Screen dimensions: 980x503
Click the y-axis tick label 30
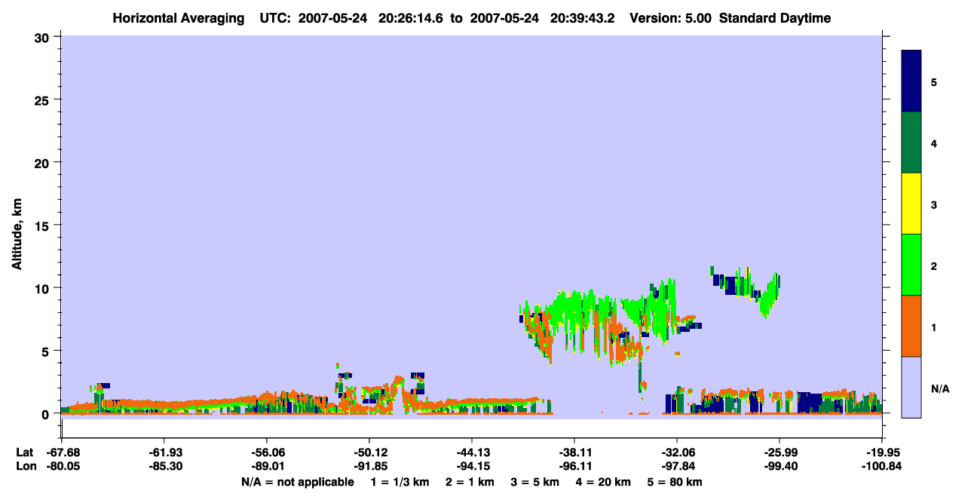tap(44, 37)
